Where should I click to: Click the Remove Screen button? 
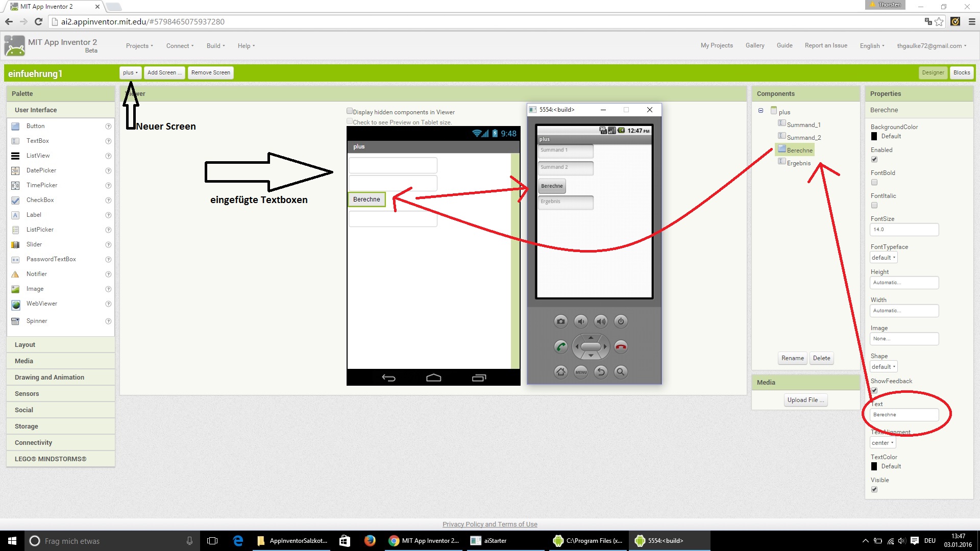click(x=211, y=72)
